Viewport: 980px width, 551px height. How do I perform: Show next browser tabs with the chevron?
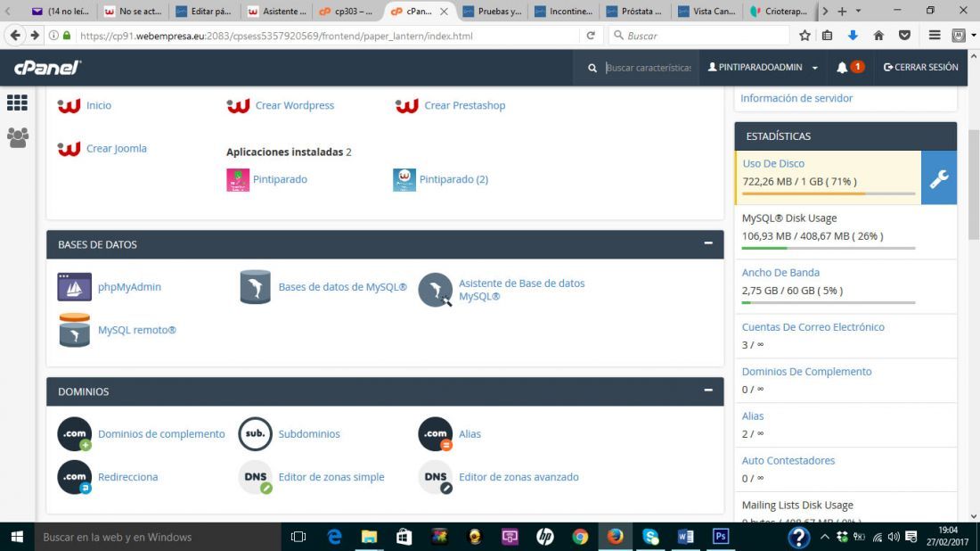click(x=825, y=12)
